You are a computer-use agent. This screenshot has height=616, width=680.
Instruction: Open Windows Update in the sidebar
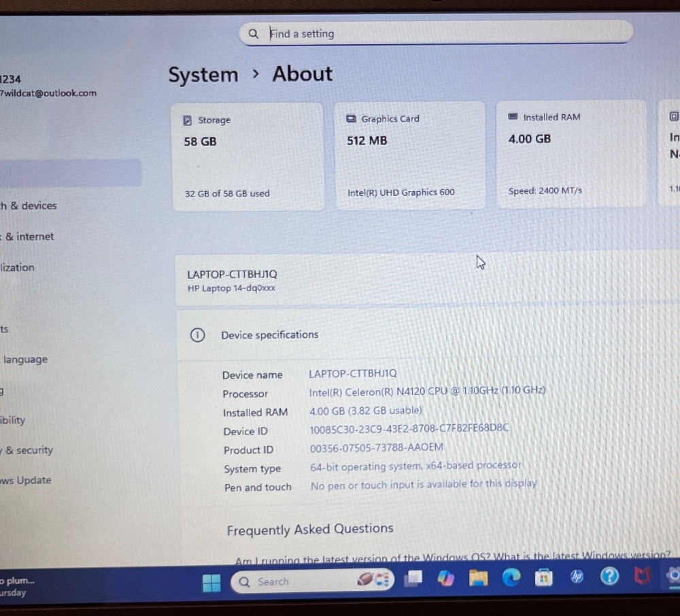pos(27,480)
